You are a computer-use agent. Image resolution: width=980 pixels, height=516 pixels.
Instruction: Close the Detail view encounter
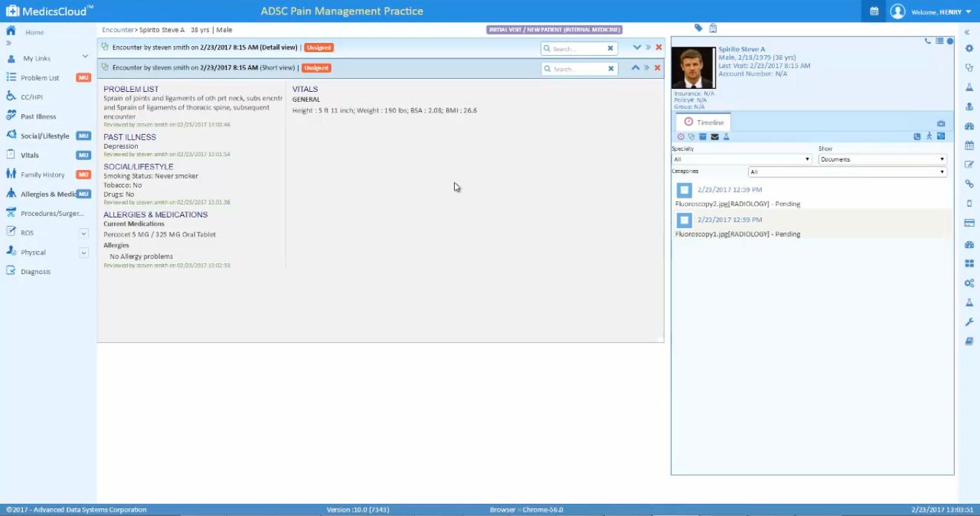point(659,47)
